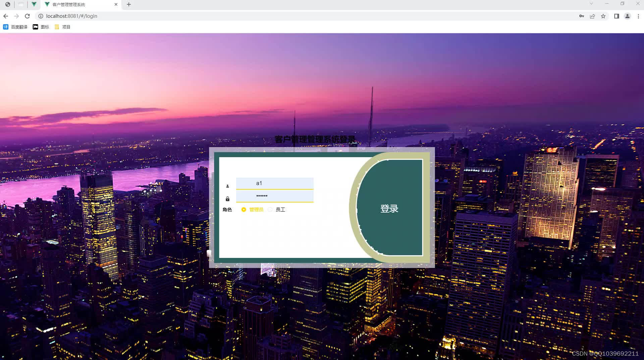The width and height of the screenshot is (644, 360).
Task: Switch to the second pinned tab
Action: click(21, 4)
